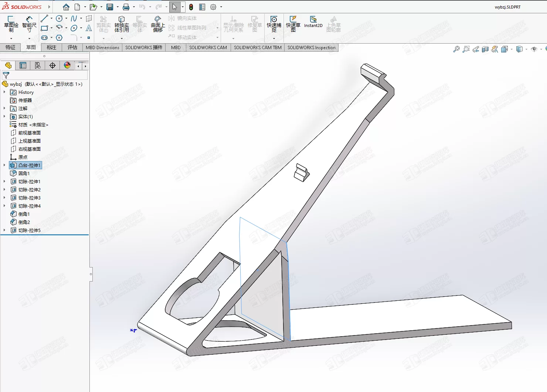Image resolution: width=547 pixels, height=392 pixels.
Task: Select the straight Slot sketch tool
Action: pos(44,37)
